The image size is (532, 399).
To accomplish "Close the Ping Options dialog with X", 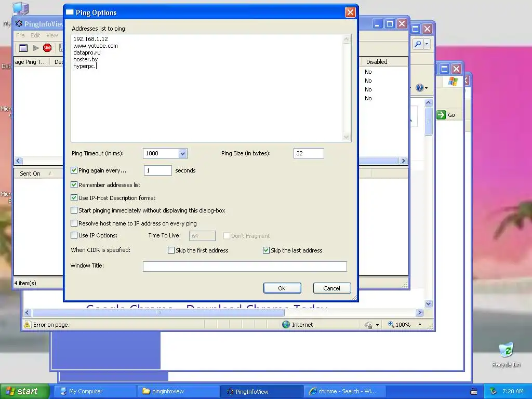I will click(350, 12).
